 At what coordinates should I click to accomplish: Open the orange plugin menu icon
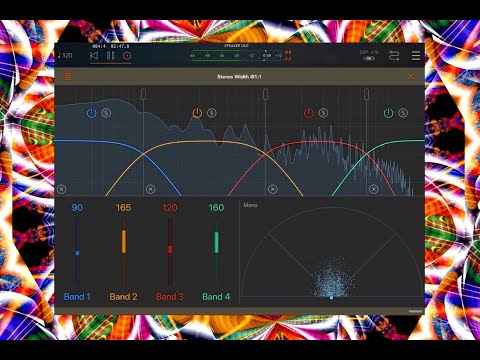68,76
